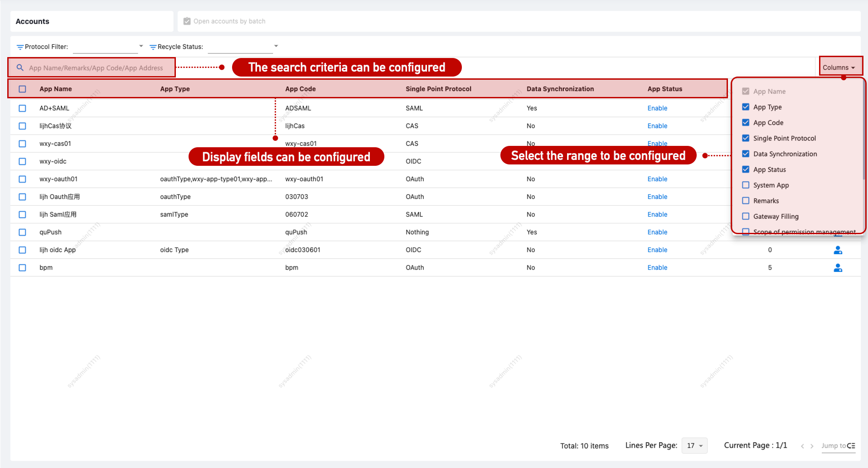The image size is (868, 468).
Task: Open the Lines Per Page selector
Action: [694, 445]
